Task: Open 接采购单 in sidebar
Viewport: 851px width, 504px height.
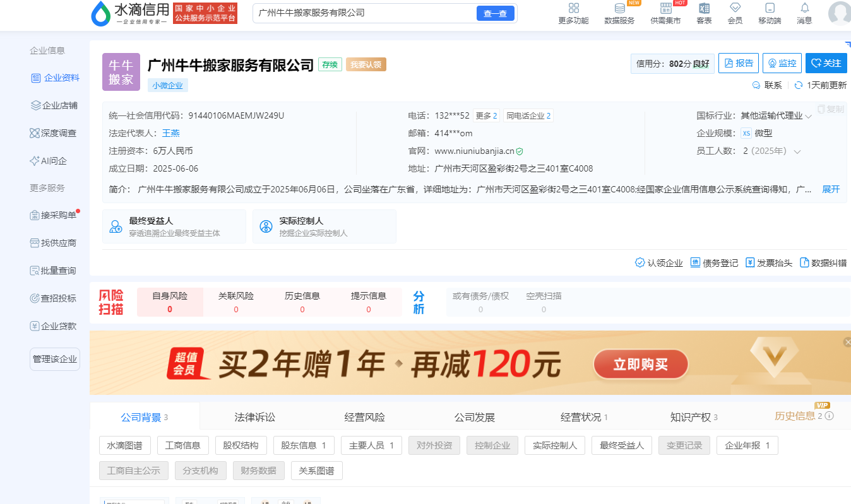Action: (54, 215)
